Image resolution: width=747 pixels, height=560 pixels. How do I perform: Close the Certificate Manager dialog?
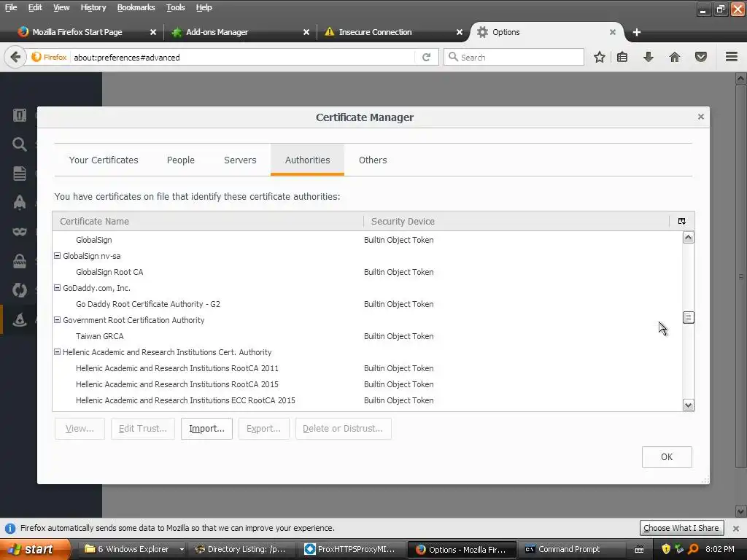tap(701, 116)
